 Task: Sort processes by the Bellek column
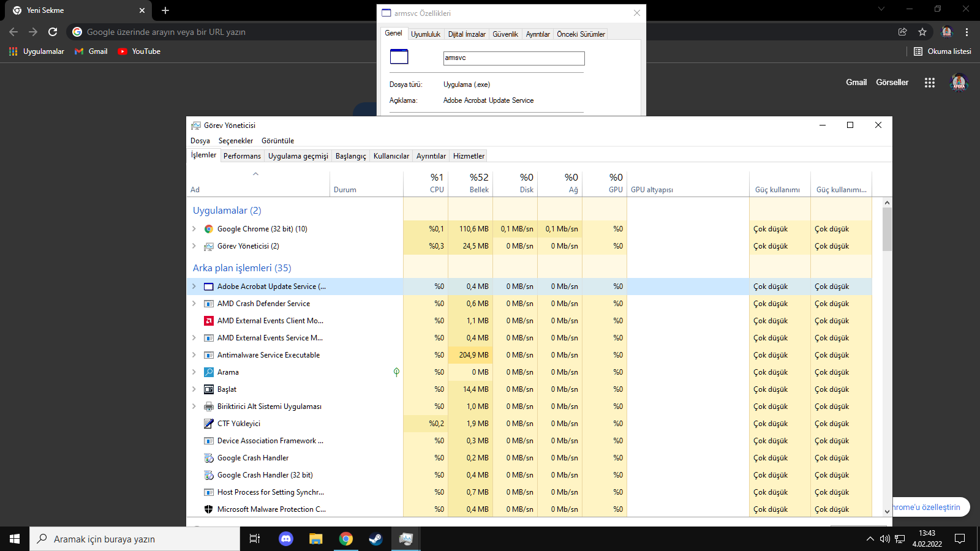pos(478,190)
